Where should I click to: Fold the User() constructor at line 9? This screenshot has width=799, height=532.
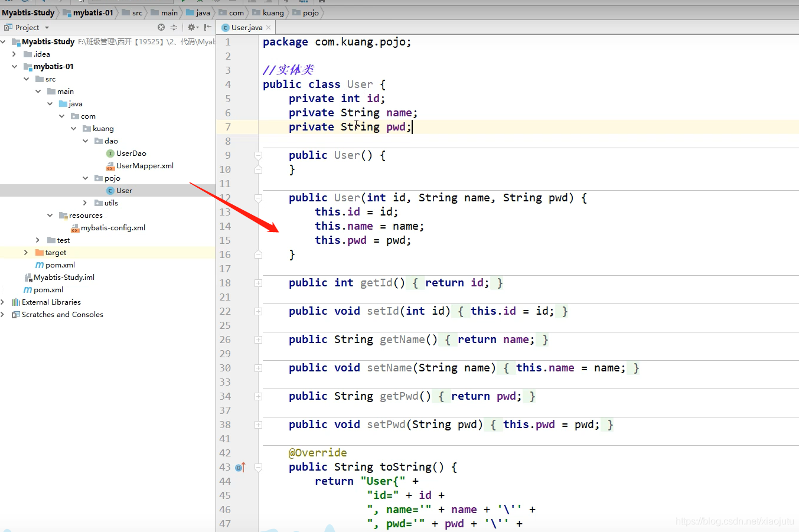[x=258, y=155]
